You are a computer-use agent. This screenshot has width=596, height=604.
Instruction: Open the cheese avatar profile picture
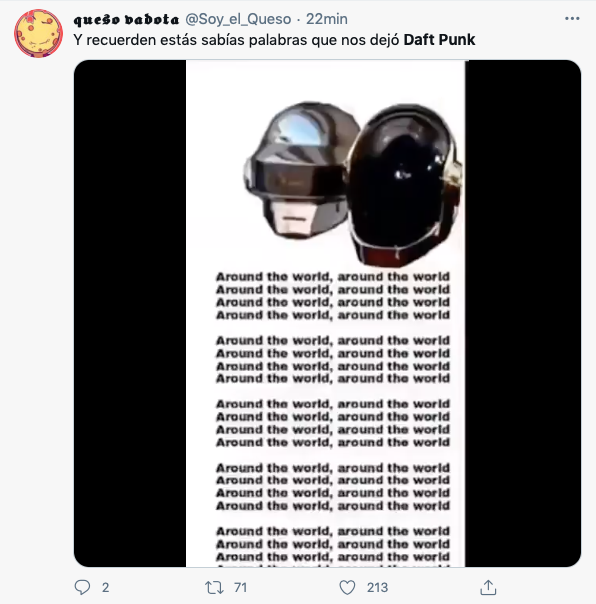tap(38, 34)
